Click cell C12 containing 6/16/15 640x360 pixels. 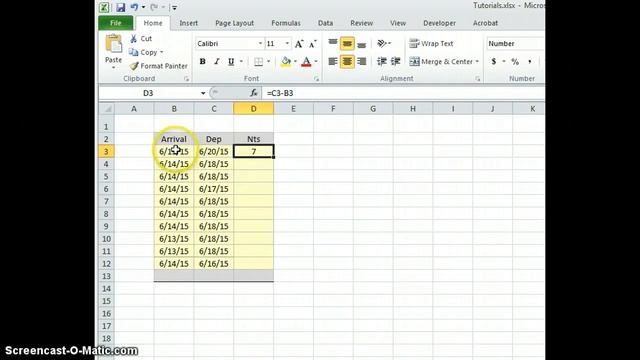[x=213, y=264]
